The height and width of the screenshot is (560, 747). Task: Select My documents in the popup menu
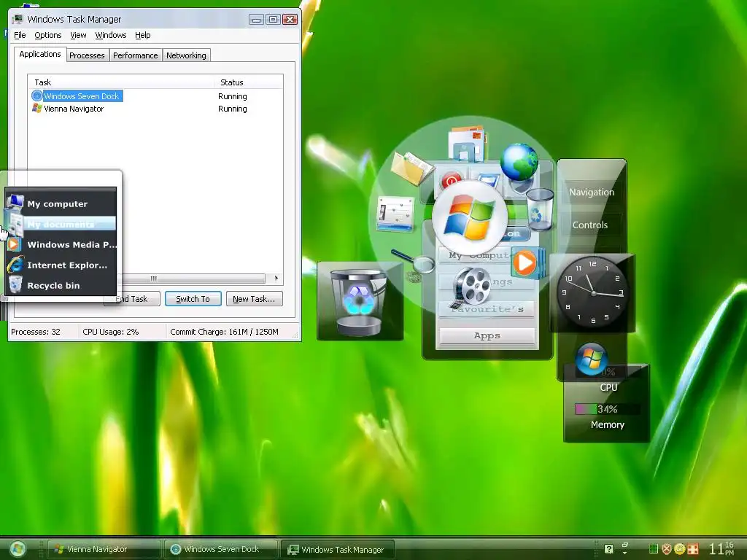pyautogui.click(x=61, y=224)
